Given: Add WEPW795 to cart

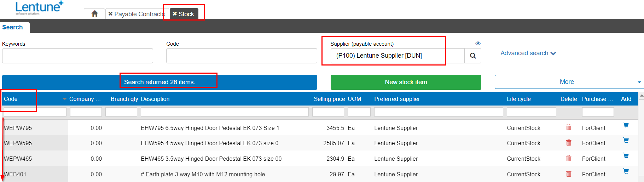Looking at the screenshot, I should (626, 125).
